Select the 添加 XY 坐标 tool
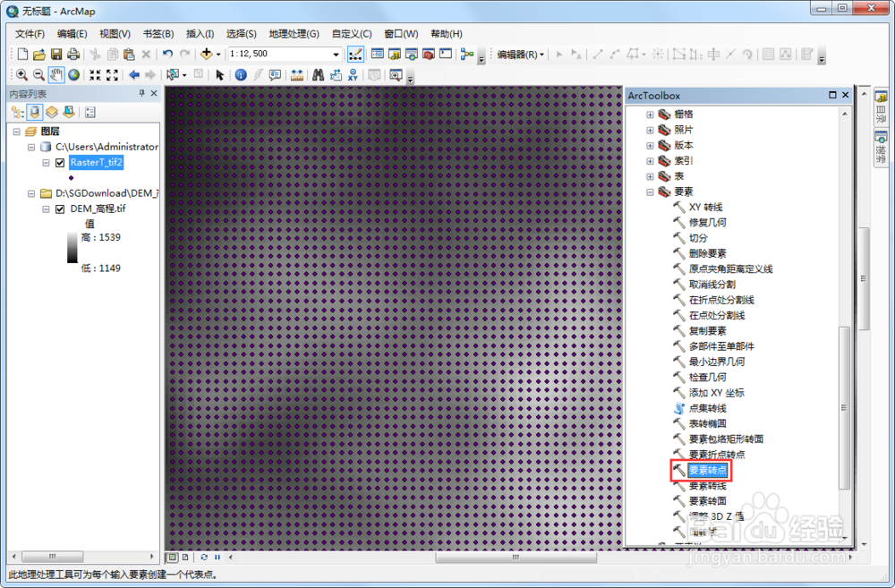The height and width of the screenshot is (588, 895). [x=716, y=392]
